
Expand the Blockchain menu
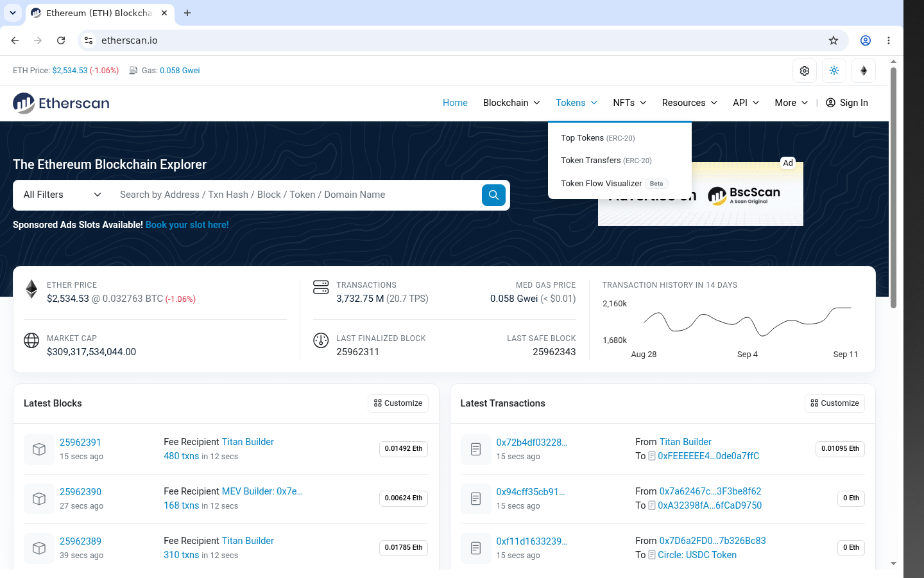tap(511, 103)
